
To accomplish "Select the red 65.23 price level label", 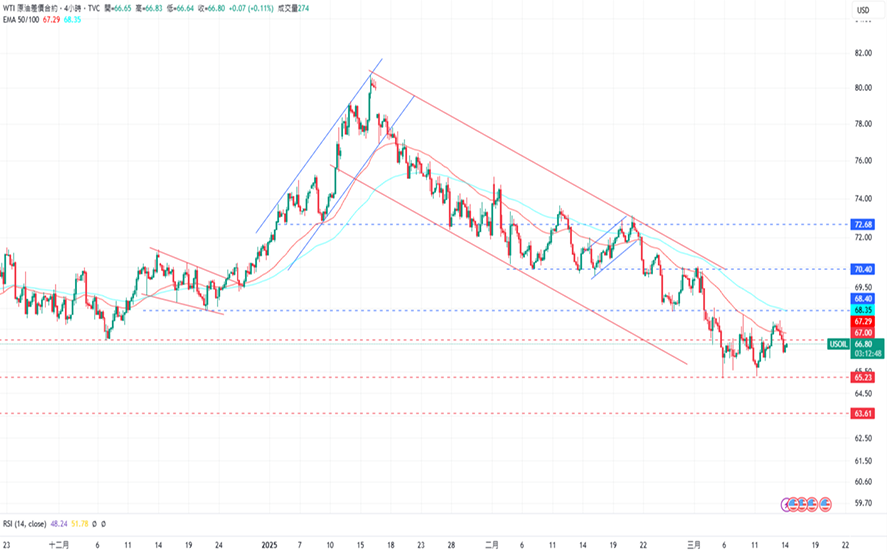I will pos(863,377).
